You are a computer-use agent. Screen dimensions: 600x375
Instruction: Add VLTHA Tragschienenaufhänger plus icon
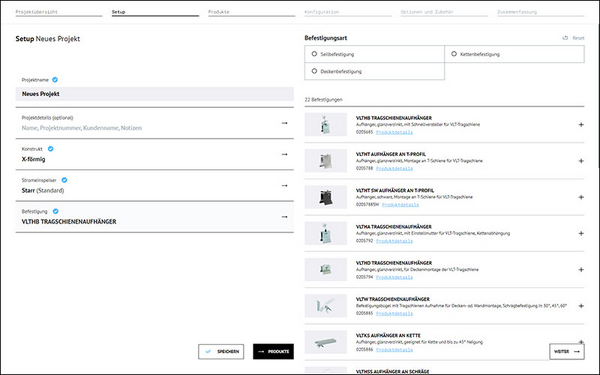(581, 233)
